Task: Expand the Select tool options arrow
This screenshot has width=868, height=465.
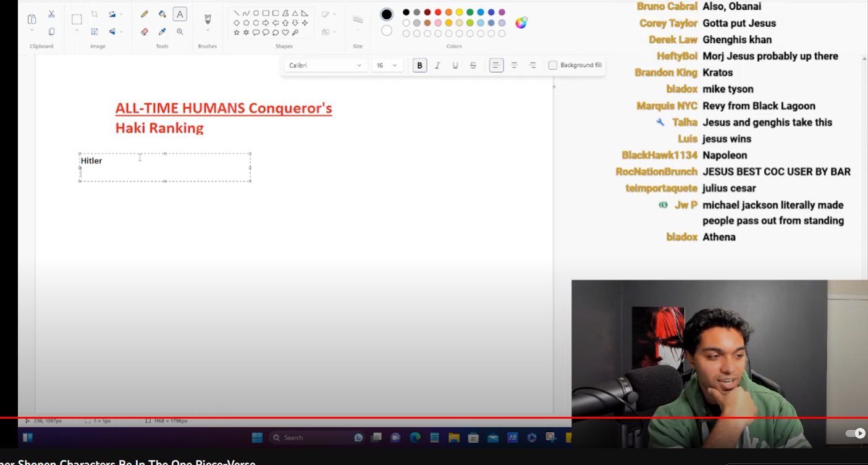Action: coord(77,30)
